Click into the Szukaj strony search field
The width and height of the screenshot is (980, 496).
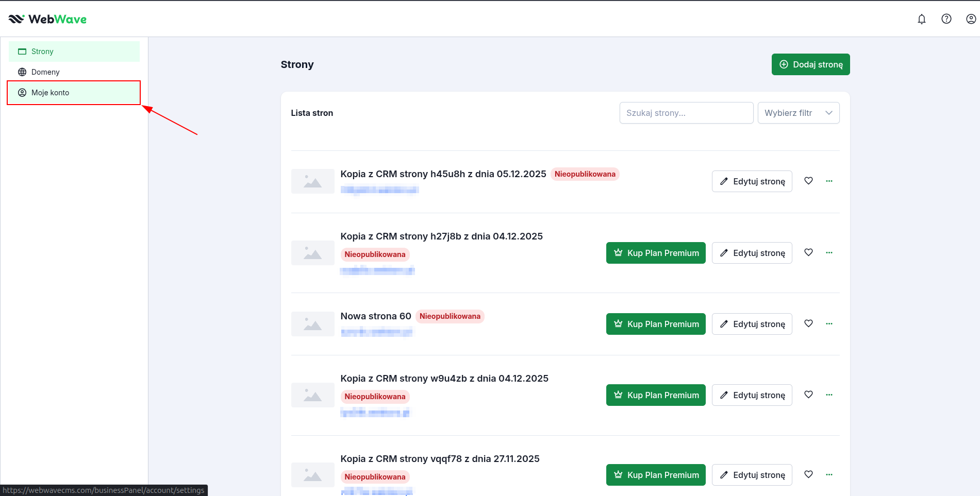(686, 113)
